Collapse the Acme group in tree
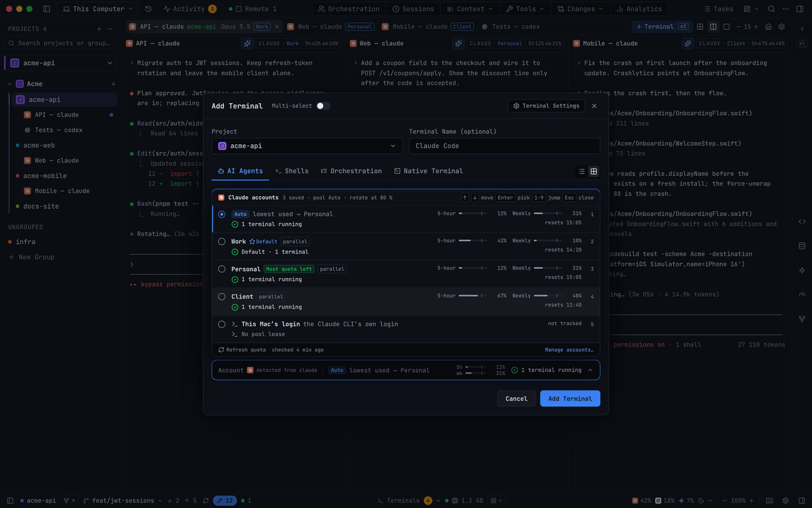Viewport: 812px width, 508px height. [x=9, y=84]
